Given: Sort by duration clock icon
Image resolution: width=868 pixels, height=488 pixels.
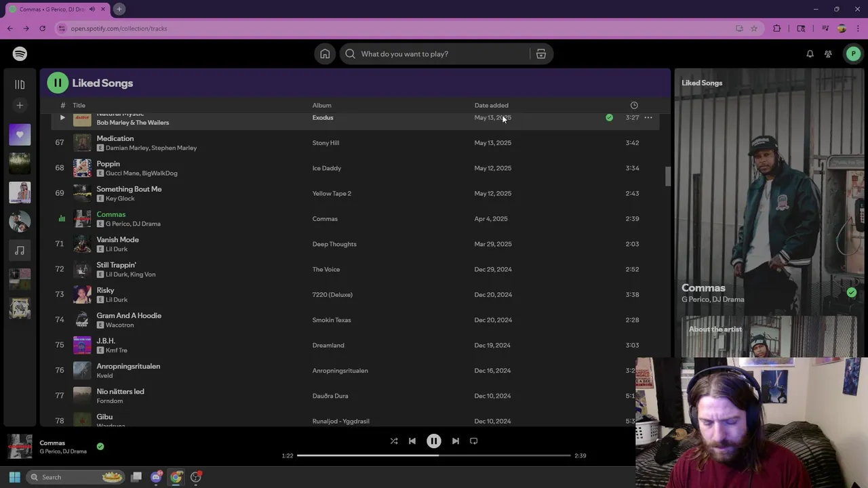Looking at the screenshot, I should [634, 105].
